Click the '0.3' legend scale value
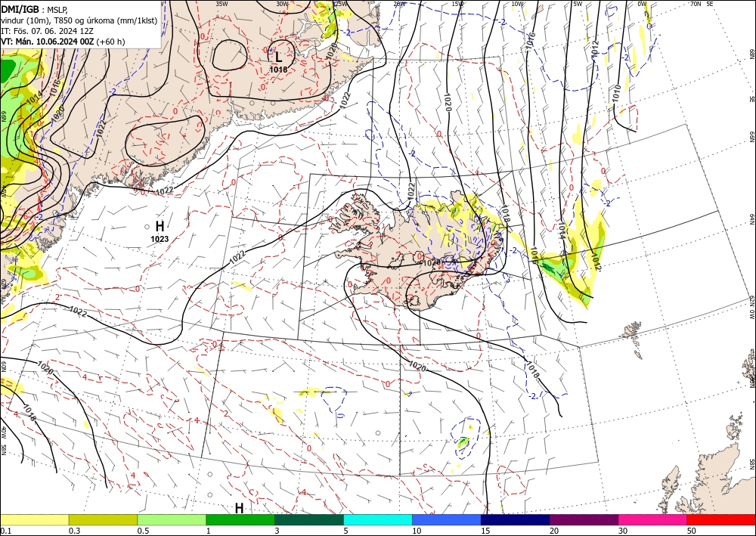This screenshot has height=536, width=756. [74, 531]
